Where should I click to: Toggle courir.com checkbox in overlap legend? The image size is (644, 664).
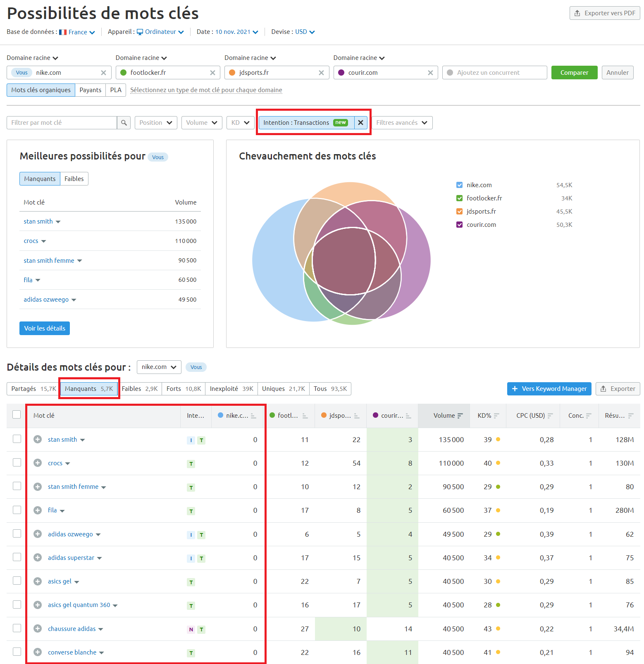click(x=459, y=225)
